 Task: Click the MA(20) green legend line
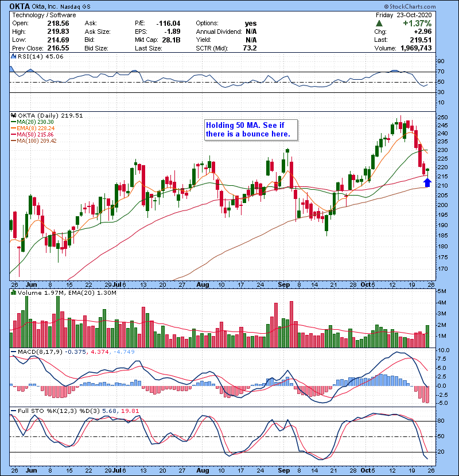[x=13, y=122]
